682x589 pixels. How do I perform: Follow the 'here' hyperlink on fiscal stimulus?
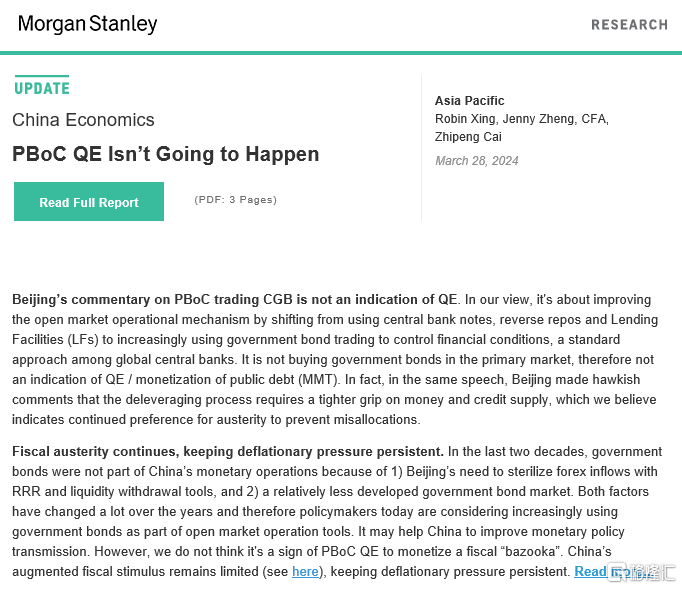click(305, 571)
